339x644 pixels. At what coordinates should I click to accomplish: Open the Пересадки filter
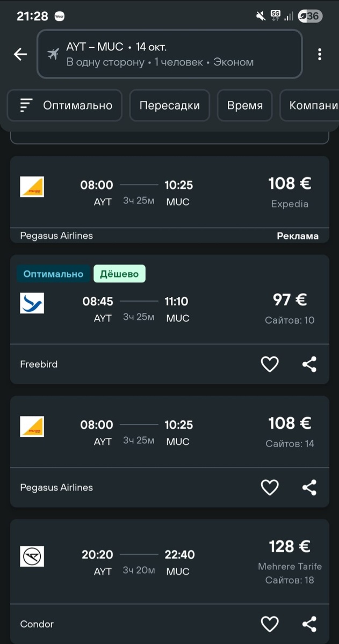[x=169, y=105]
